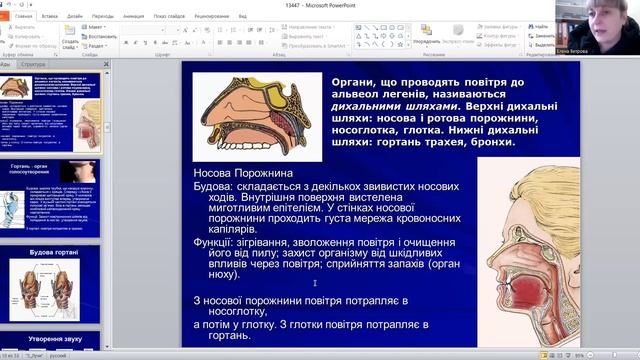The width and height of the screenshot is (640, 360).
Task: Toggle Bold formatting in the Font group
Action: [x=126, y=42]
